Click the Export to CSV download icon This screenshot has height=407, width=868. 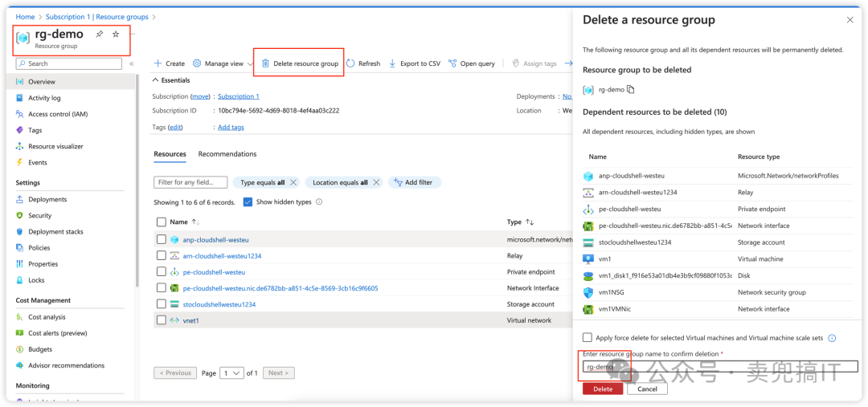pyautogui.click(x=392, y=63)
